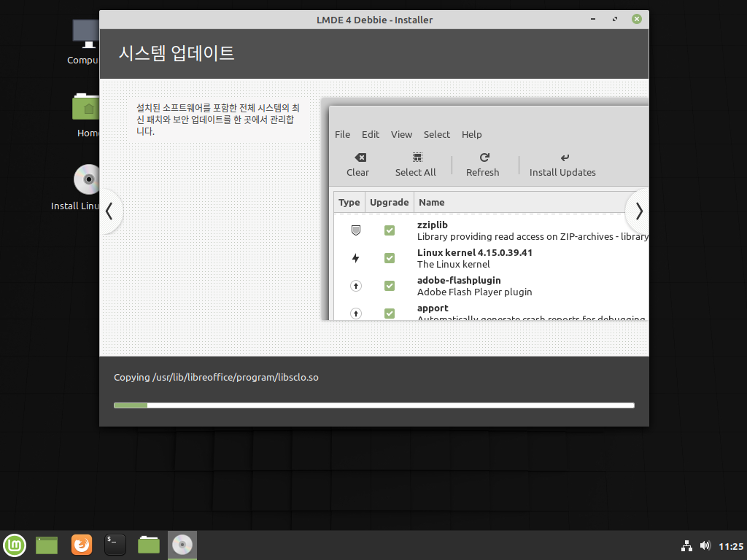Click the Upgrade column header
747x560 pixels.
tap(390, 203)
